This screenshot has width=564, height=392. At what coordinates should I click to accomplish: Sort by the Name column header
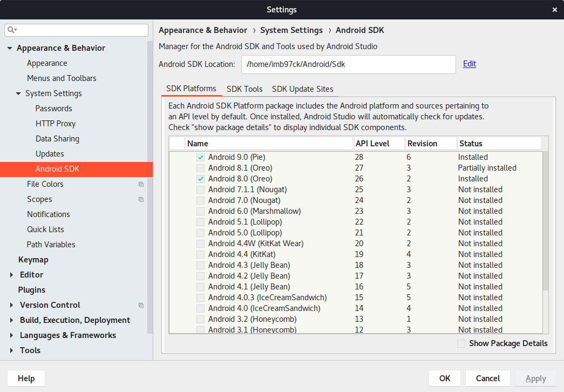269,143
